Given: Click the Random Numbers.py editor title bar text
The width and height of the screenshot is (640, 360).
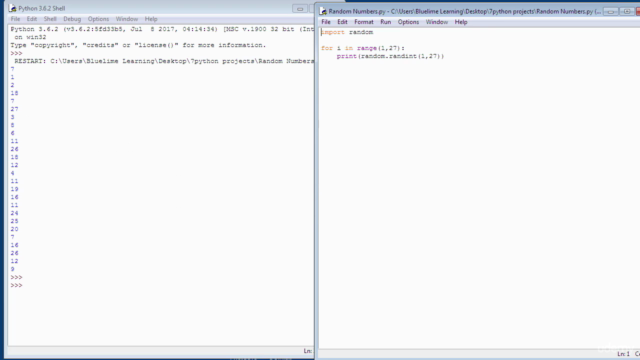Looking at the screenshot, I should pyautogui.click(x=464, y=11).
